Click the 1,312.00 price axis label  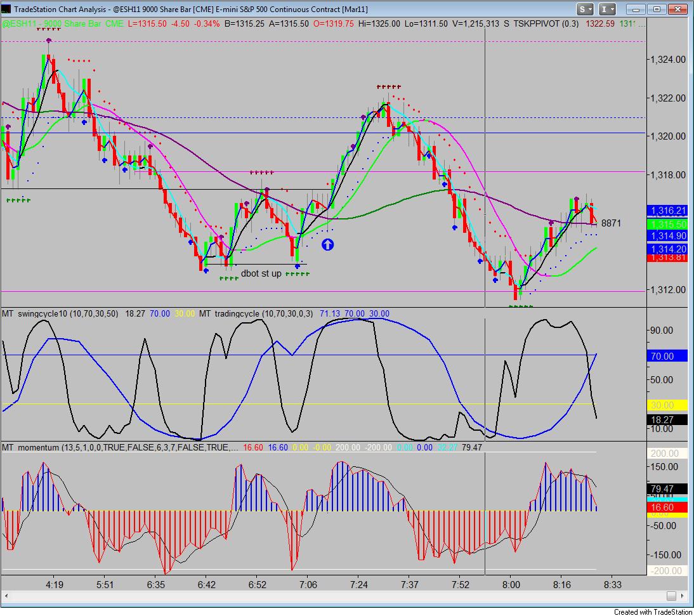click(x=667, y=290)
